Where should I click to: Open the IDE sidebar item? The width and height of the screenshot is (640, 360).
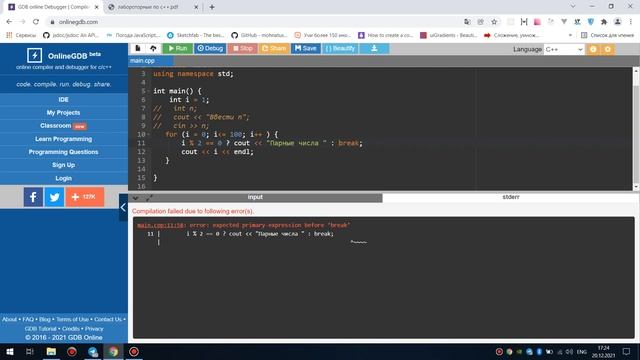(x=63, y=100)
